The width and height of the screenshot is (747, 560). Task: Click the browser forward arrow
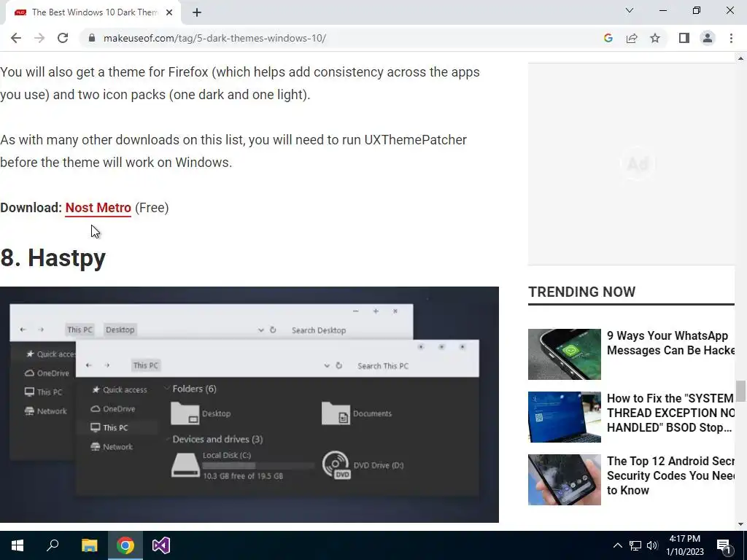[39, 38]
